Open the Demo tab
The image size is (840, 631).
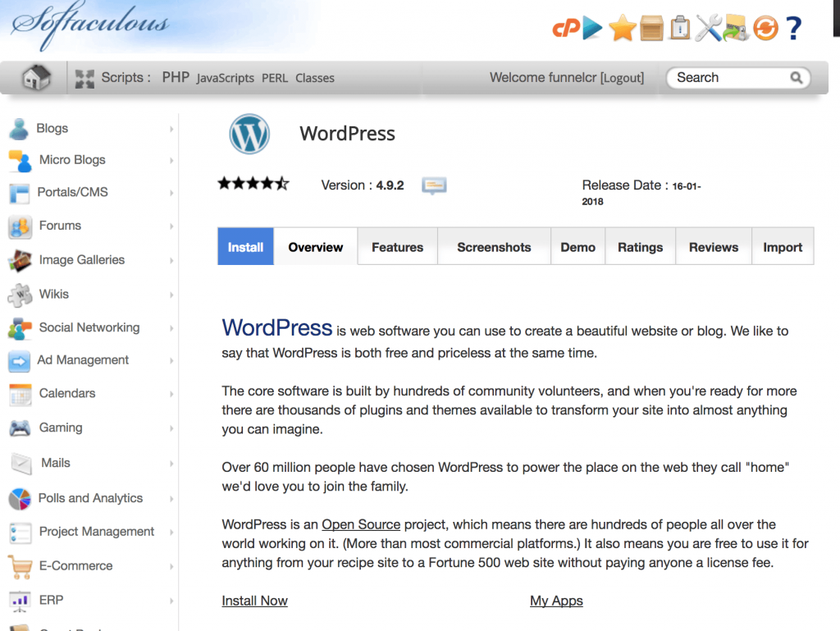(x=578, y=247)
